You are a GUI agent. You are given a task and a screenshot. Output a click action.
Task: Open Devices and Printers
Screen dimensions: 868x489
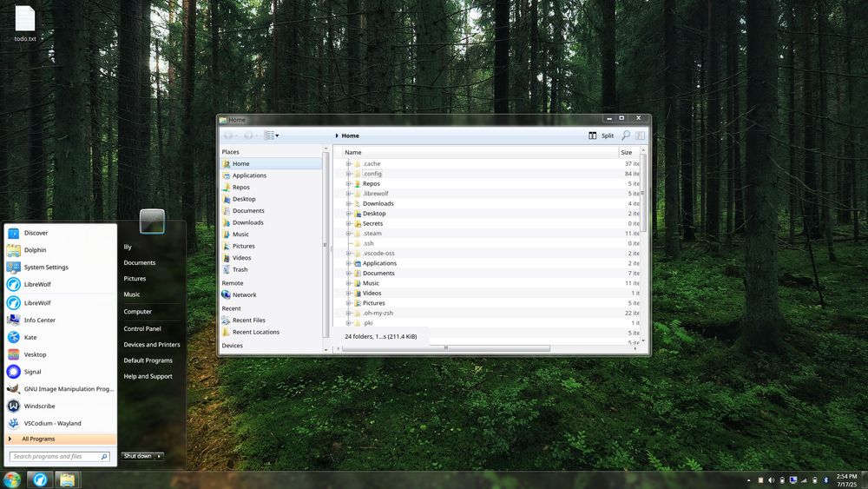coord(152,345)
